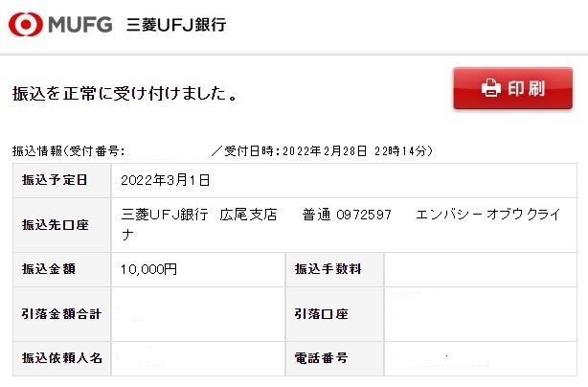The image size is (588, 387).
Task: Click the printer icon on the red button
Action: click(491, 88)
